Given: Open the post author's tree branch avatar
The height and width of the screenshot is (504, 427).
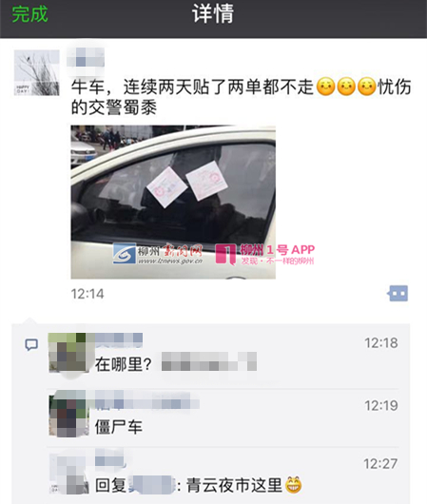Looking at the screenshot, I should coord(37,72).
